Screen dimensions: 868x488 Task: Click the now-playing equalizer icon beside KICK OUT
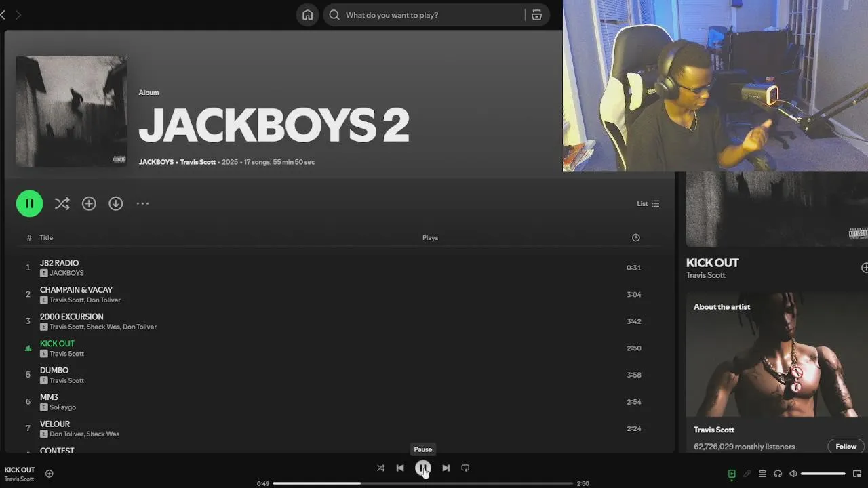28,348
